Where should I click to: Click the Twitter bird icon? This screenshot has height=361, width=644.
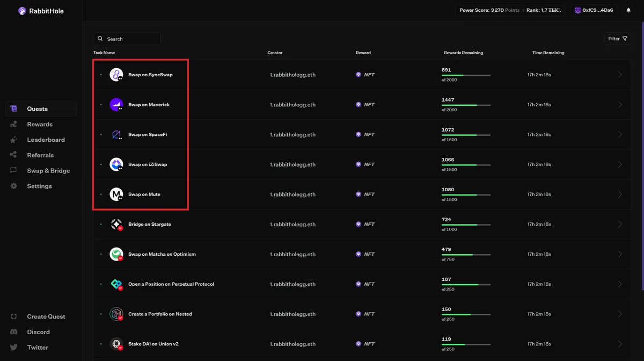click(14, 348)
